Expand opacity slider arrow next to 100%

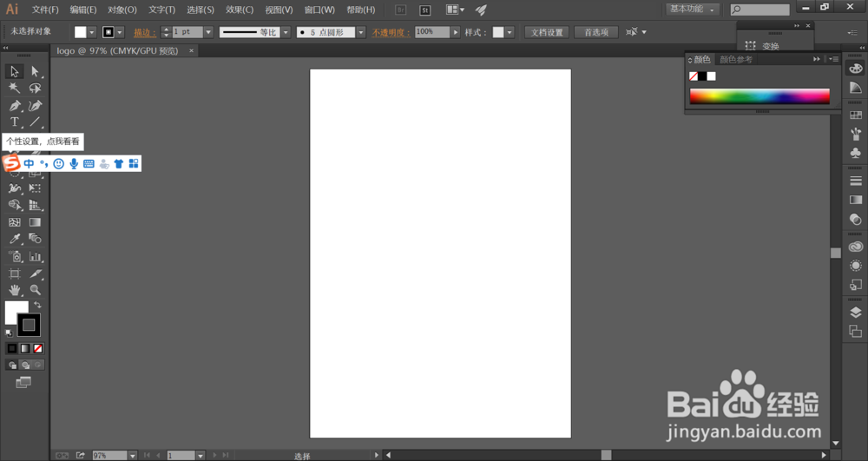tap(456, 32)
